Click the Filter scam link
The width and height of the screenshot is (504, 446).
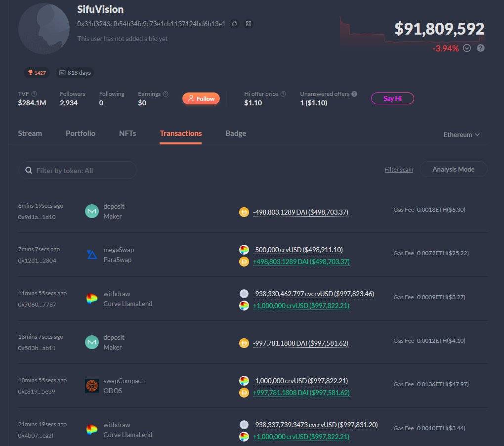coord(399,170)
